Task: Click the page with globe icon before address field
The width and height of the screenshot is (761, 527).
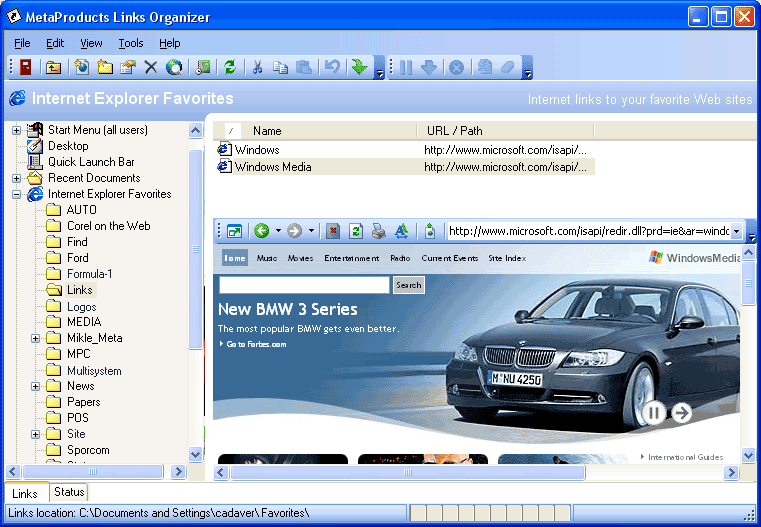Action: [x=430, y=231]
